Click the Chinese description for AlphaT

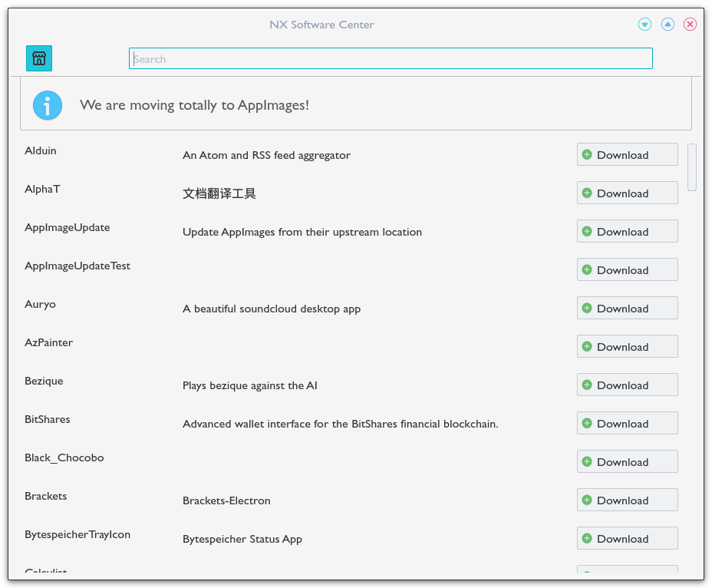pos(219,193)
